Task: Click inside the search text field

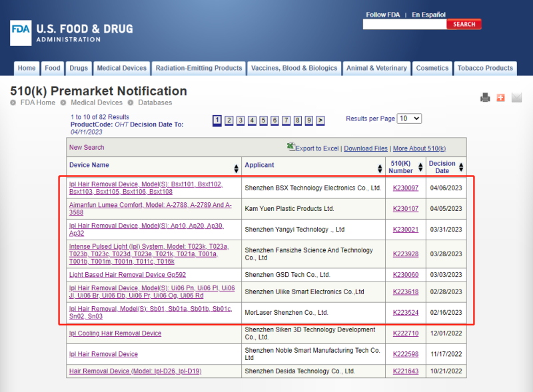Action: 404,25
